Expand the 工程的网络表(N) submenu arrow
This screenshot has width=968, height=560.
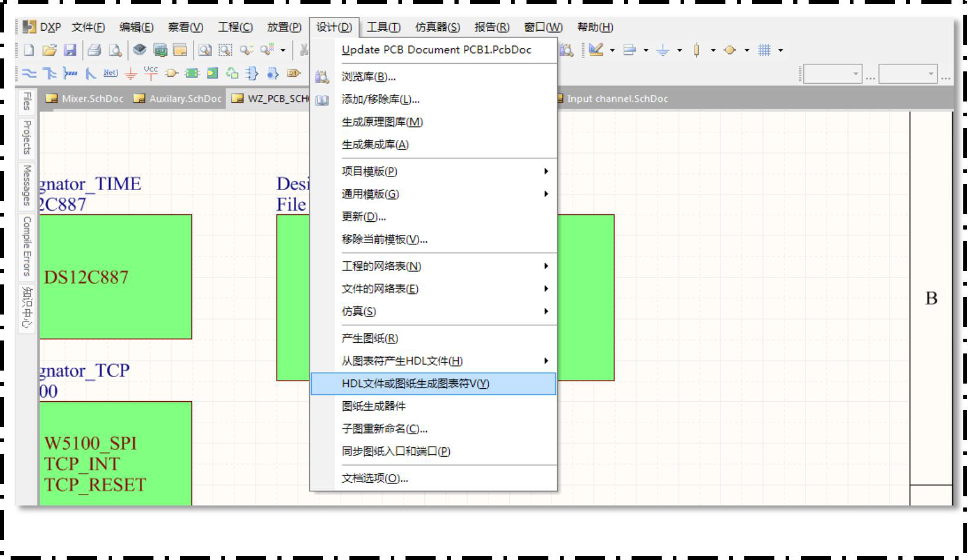[546, 266]
